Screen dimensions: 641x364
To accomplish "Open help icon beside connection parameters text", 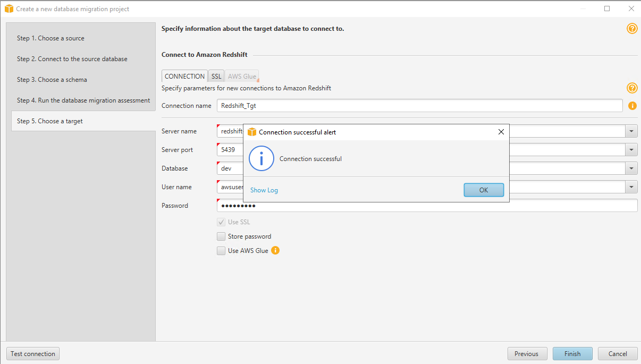I will tap(632, 88).
